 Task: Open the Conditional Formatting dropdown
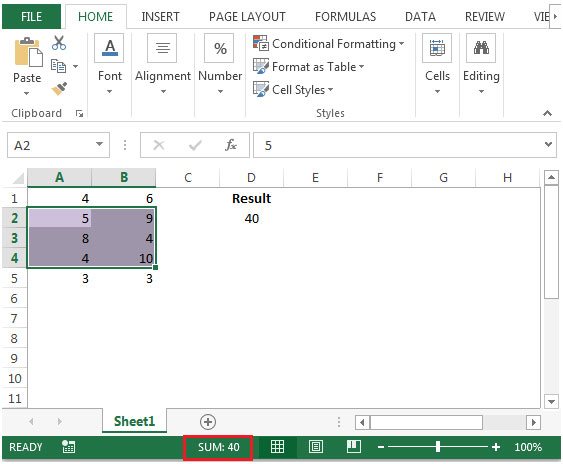(329, 44)
